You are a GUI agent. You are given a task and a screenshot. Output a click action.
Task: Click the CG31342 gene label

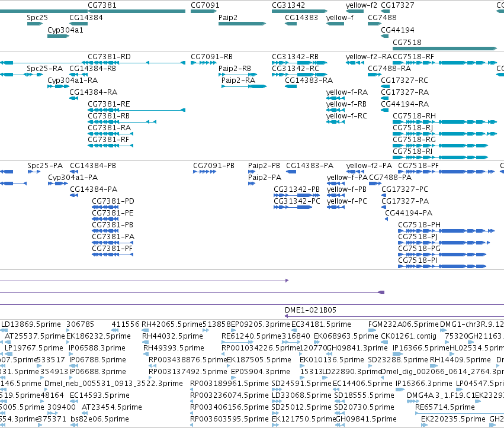tap(288, 5)
